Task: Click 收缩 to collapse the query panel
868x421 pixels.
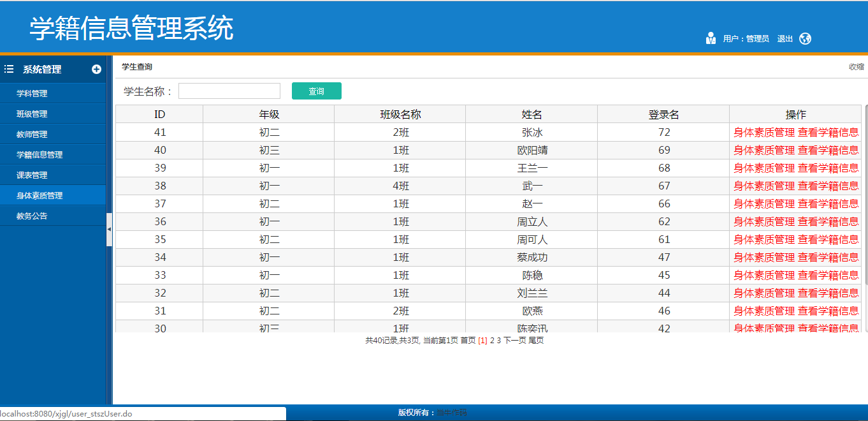Action: 856,67
